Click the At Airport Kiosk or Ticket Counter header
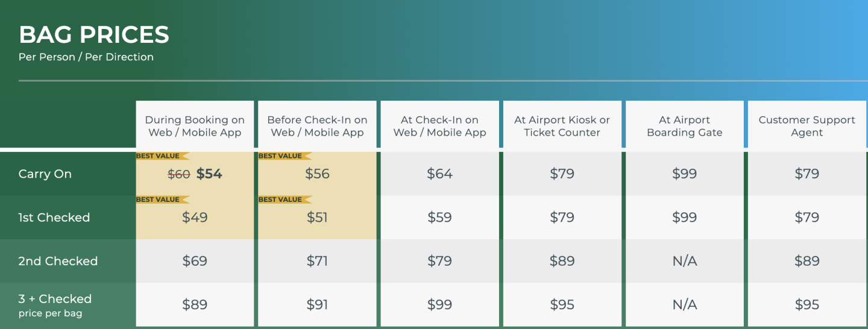 pyautogui.click(x=562, y=126)
